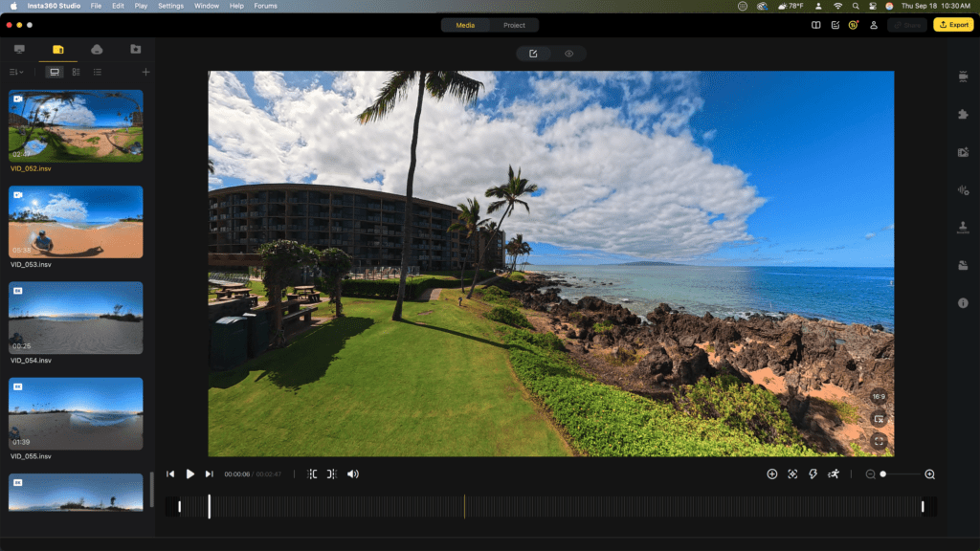The width and height of the screenshot is (980, 551).
Task: Open the 16:9 aspect ratio selector
Action: click(x=879, y=396)
